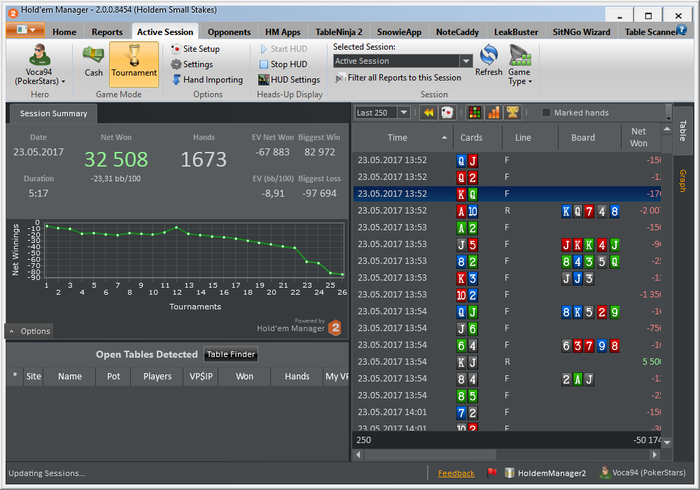Open the Reports tab
The height and width of the screenshot is (490, 700).
[x=107, y=32]
